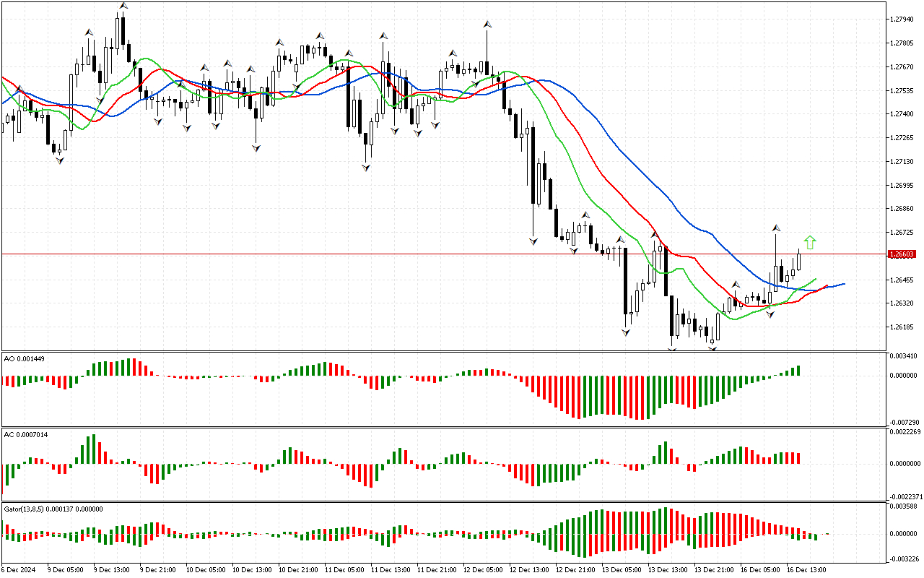This screenshot has height=578, width=924.
Task: Click price scale value 1.26995
Action: (902, 186)
